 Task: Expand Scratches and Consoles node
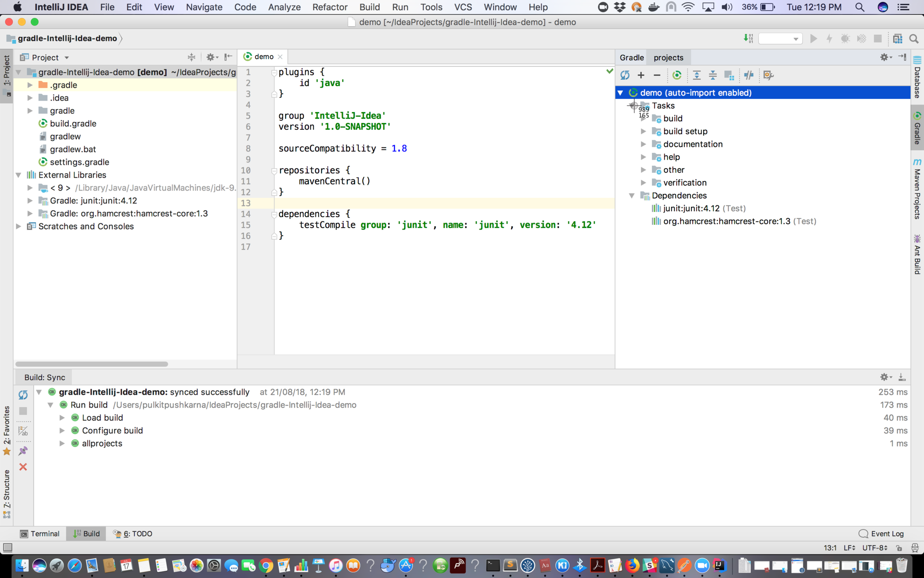18,226
